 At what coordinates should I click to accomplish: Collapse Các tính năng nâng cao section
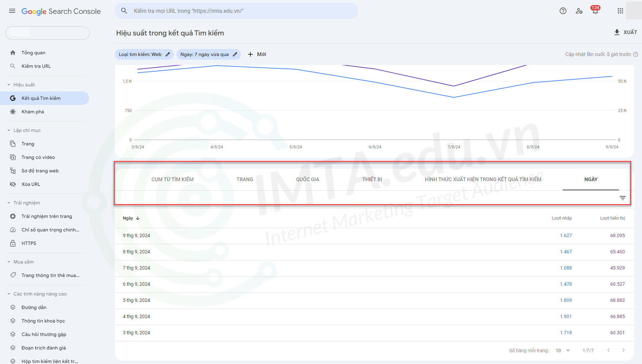[9, 294]
